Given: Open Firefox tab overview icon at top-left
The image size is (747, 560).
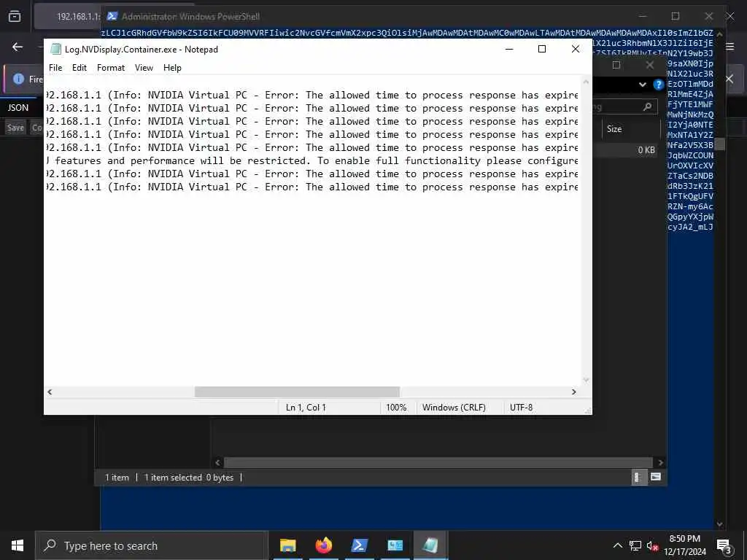Looking at the screenshot, I should point(15,16).
